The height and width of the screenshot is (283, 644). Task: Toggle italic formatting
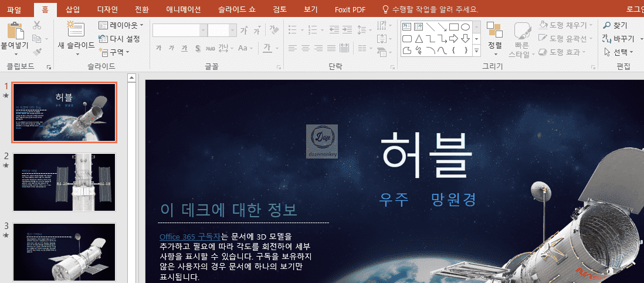[x=172, y=49]
